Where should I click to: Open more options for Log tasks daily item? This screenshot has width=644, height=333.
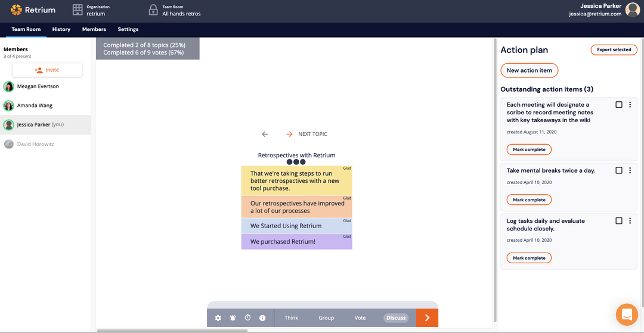(630, 221)
